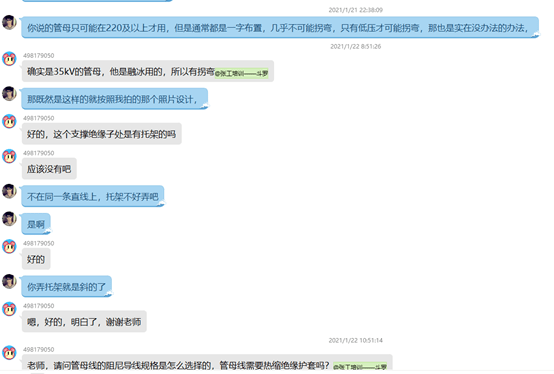Click avatar next to 那既然是这样的 message
The height and width of the screenshot is (374, 554).
(x=9, y=94)
